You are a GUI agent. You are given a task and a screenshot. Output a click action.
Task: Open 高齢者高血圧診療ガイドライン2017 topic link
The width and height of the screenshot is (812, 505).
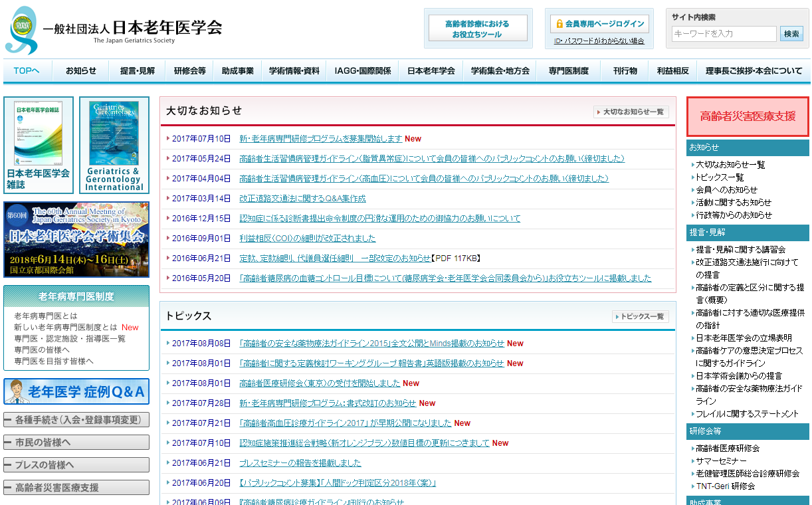point(346,423)
